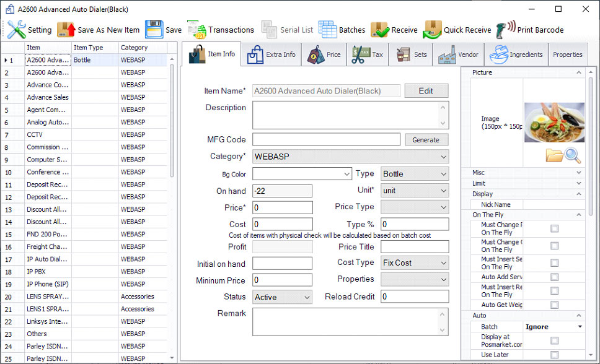
Task: Click the food picture thumbnail
Action: 554,123
